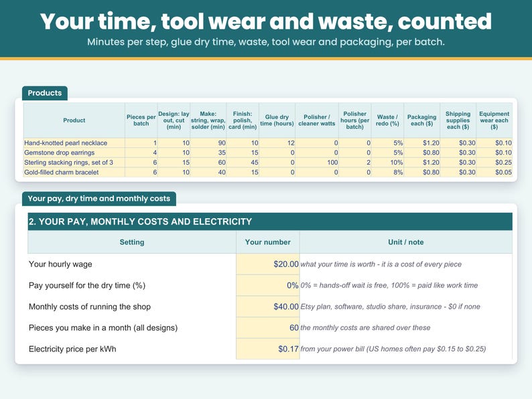Image resolution: width=532 pixels, height=399 pixels.
Task: Edit the hourly wage value $20.00
Action: click(x=268, y=264)
